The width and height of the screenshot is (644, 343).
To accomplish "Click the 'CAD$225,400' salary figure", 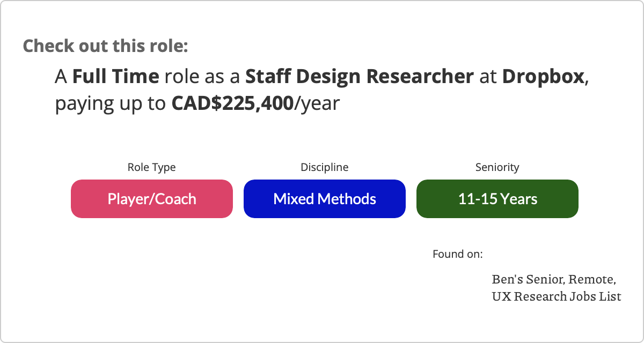I will (x=232, y=103).
